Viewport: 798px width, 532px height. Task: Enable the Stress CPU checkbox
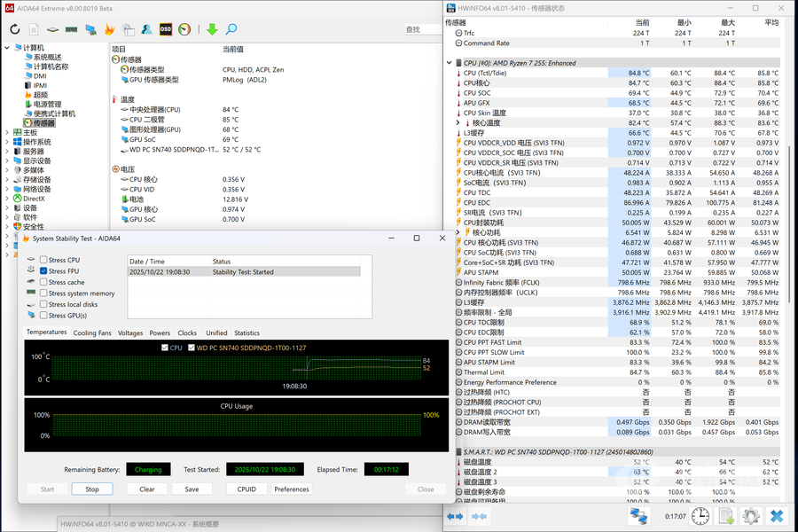(x=43, y=260)
